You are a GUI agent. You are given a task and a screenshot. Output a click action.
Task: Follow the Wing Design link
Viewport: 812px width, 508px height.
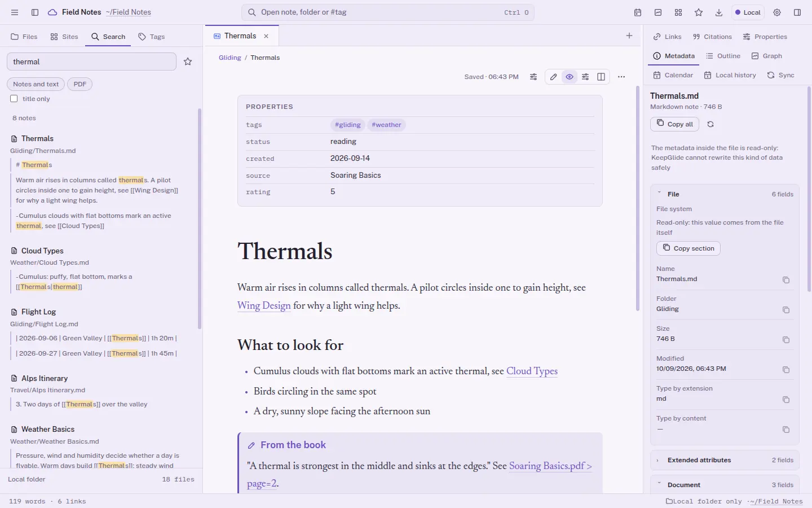click(x=264, y=305)
